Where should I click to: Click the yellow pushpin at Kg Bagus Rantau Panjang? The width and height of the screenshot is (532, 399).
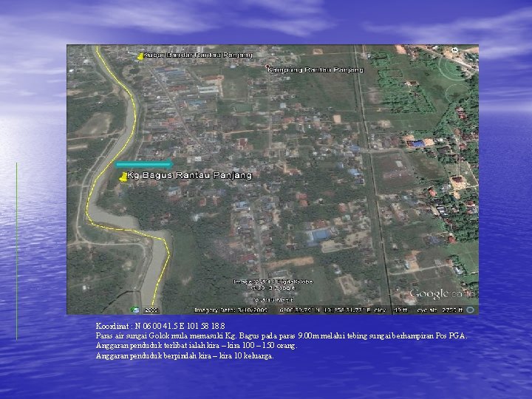click(123, 177)
